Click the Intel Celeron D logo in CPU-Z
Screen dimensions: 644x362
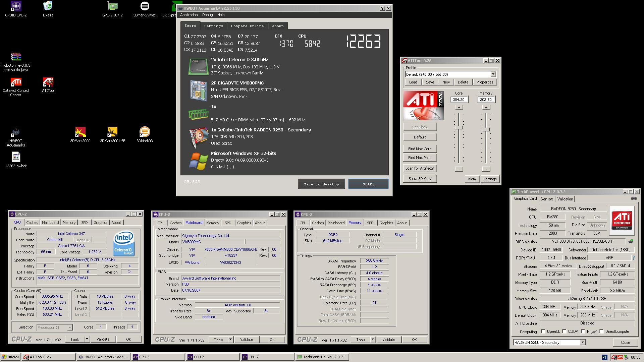click(x=123, y=244)
